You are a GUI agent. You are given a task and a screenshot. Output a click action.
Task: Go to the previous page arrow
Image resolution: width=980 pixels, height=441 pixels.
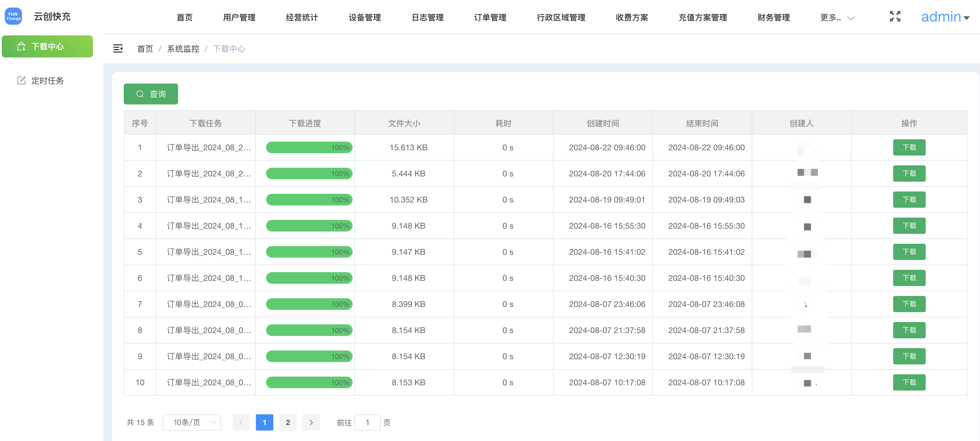[x=241, y=422]
